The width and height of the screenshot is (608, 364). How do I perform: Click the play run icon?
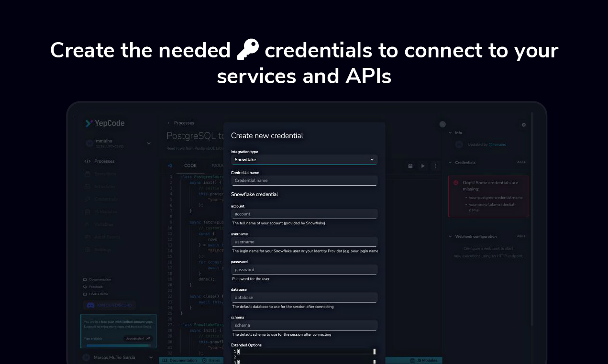coord(423,166)
